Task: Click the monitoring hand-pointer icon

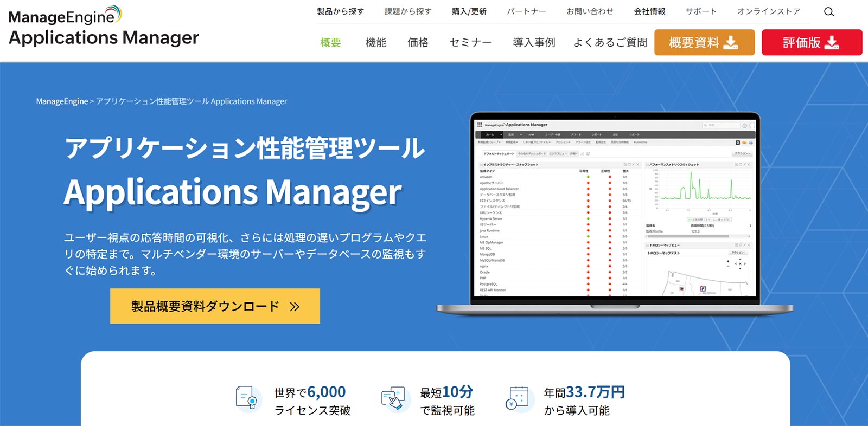Action: [393, 399]
